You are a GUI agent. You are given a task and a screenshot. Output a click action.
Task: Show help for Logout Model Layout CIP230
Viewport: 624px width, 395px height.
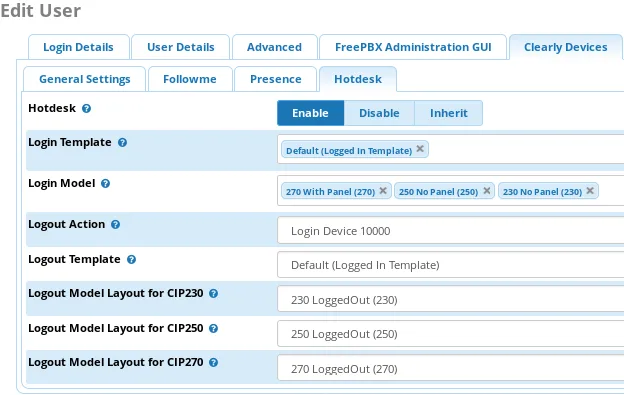214,294
